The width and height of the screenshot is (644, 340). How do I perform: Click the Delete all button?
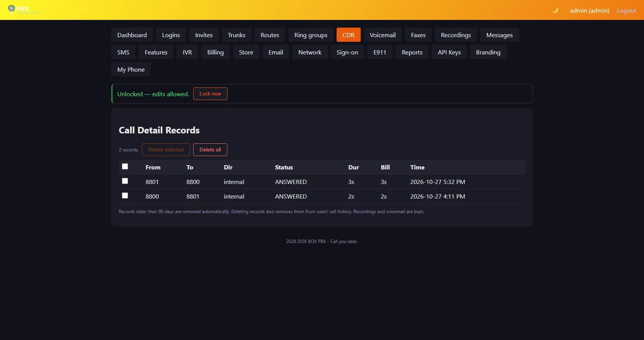click(x=210, y=150)
